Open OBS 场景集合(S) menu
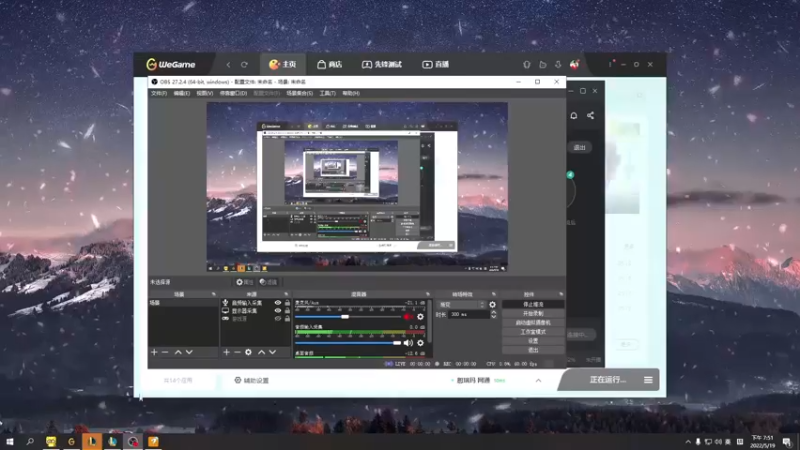 tap(299, 93)
